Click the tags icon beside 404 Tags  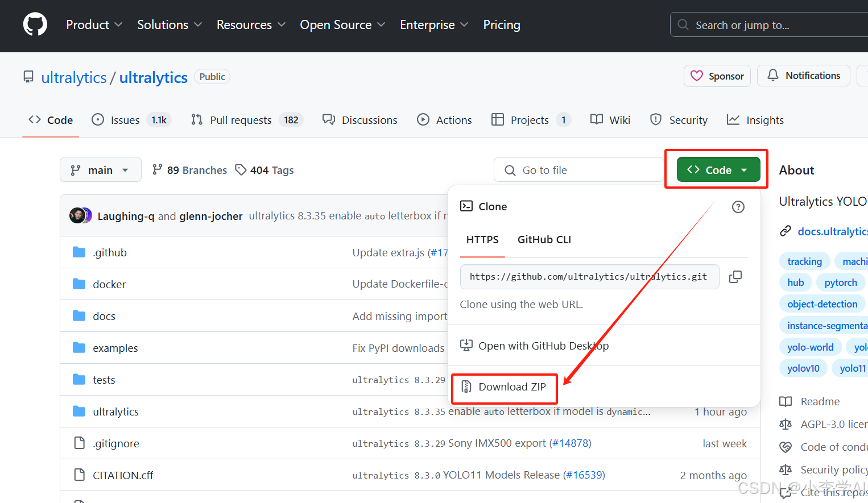pyautogui.click(x=241, y=169)
